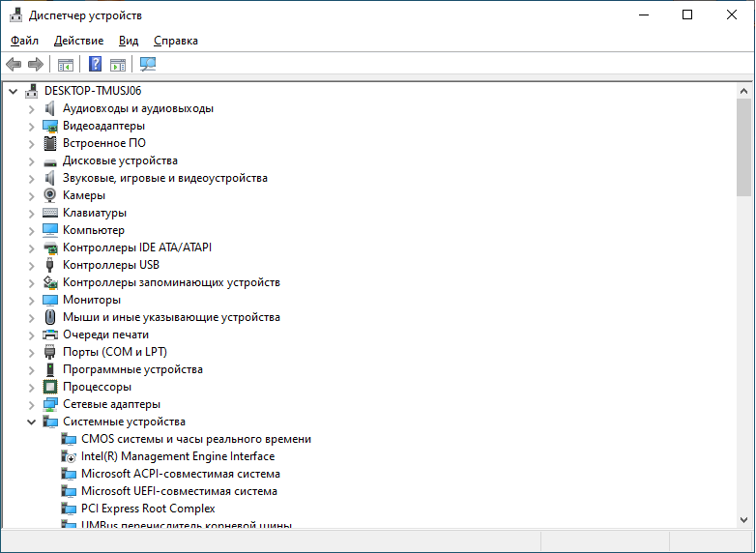This screenshot has width=756, height=553.
Task: Select Звуковые, игровые и видеоустройства row
Action: tap(165, 178)
